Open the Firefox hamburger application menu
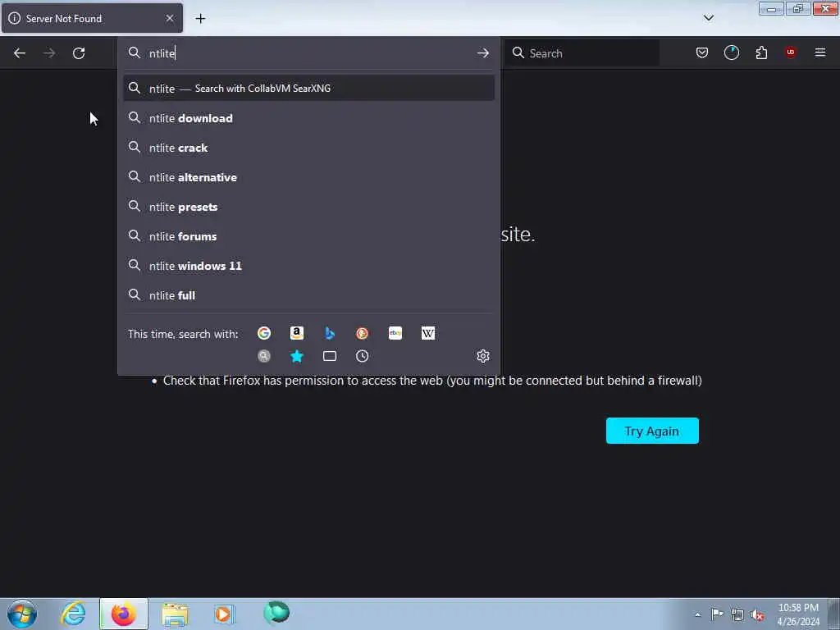This screenshot has height=630, width=840. click(x=820, y=52)
